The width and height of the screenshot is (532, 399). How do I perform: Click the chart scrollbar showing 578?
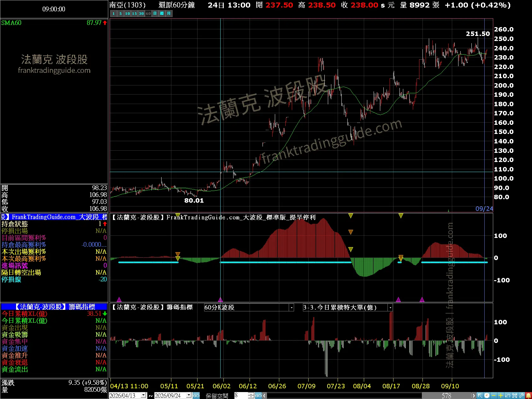(446, 396)
